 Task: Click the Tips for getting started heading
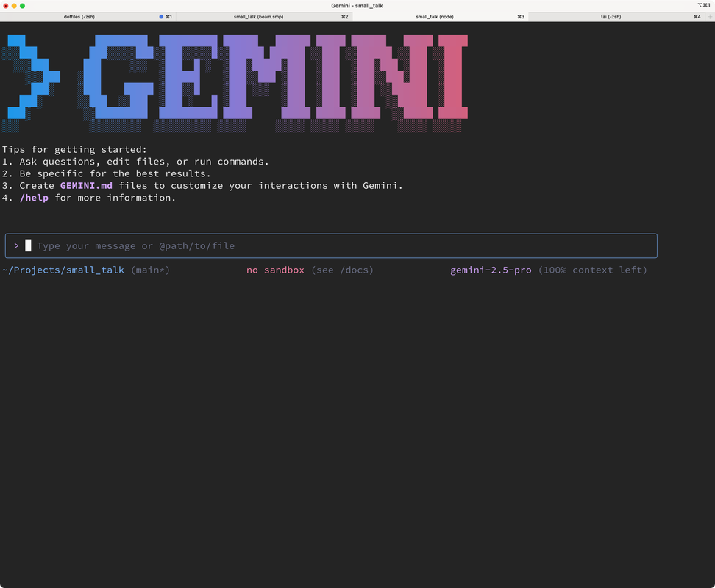(x=75, y=149)
